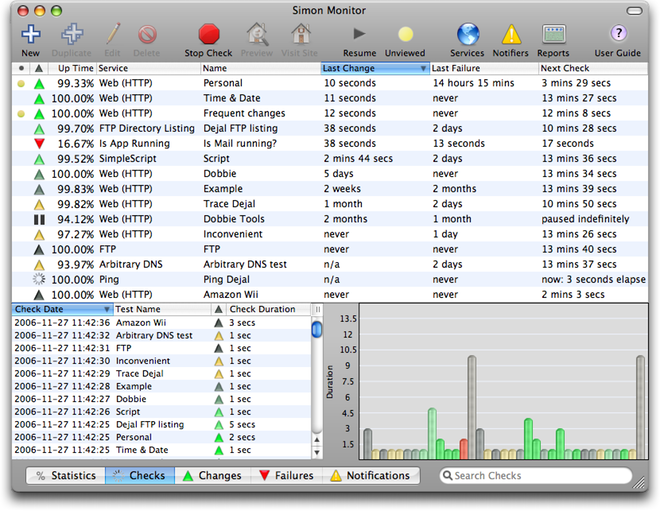Click the Search Checks input field
Image resolution: width=660 pixels, height=511 pixels.
pyautogui.click(x=535, y=475)
